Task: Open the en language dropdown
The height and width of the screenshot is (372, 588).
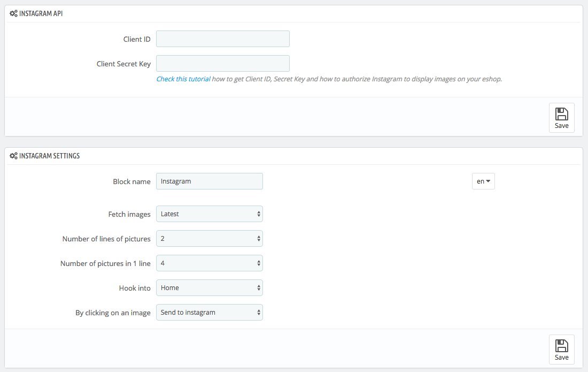Action: tap(483, 181)
